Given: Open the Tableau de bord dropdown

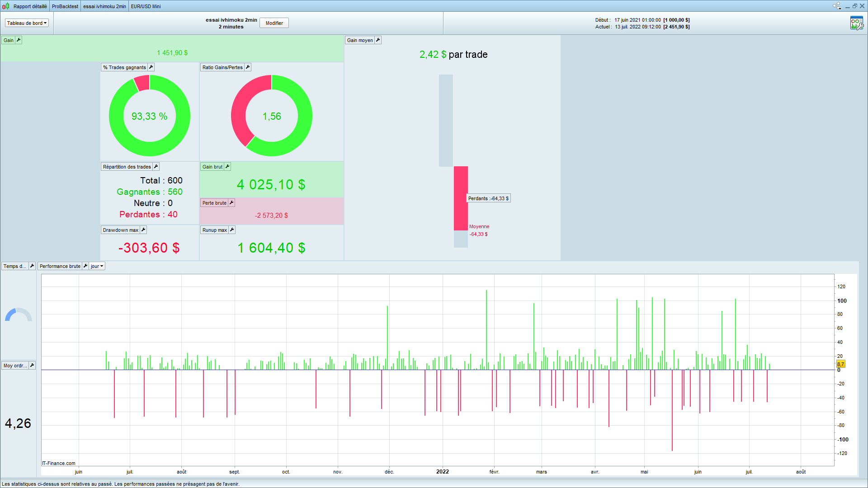Looking at the screenshot, I should pyautogui.click(x=27, y=23).
